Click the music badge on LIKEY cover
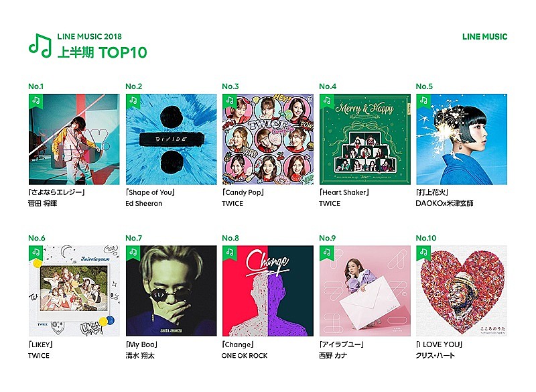The image size is (536, 392). [36, 252]
